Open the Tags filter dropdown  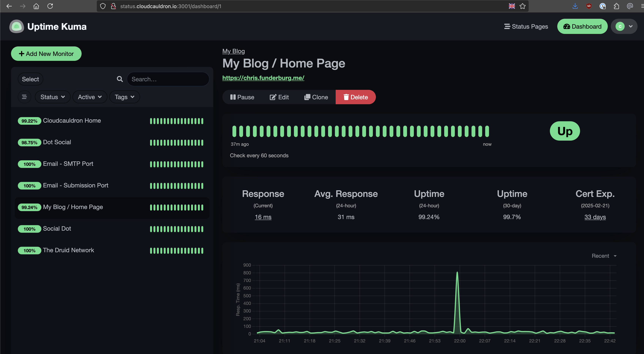coord(124,97)
